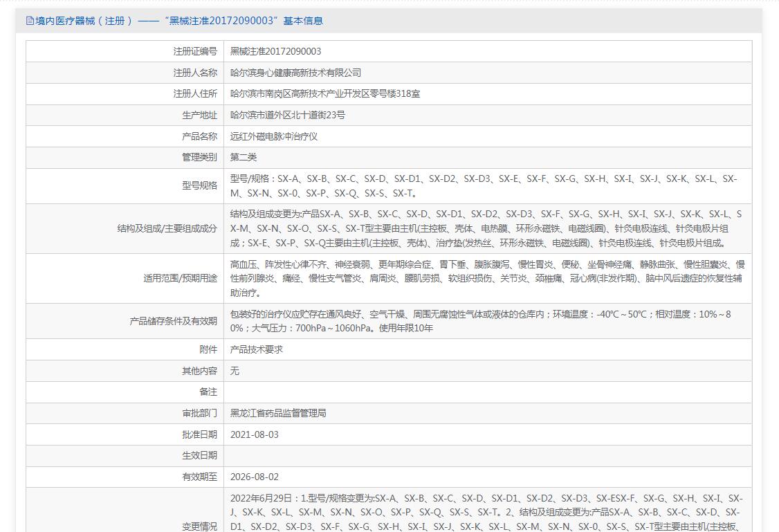Viewport: 779px width, 532px height.
Task: Select storage text starting 包装好的治疗仪
Action: [x=480, y=321]
